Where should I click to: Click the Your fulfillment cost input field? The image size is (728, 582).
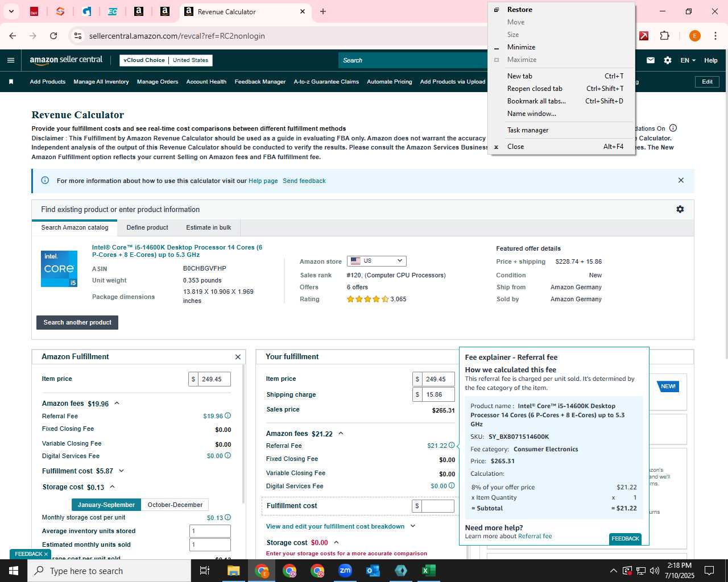click(438, 506)
